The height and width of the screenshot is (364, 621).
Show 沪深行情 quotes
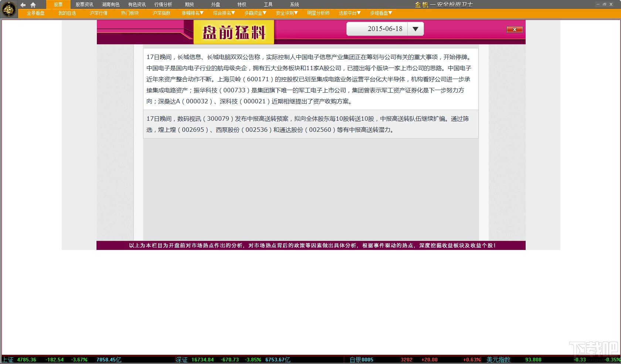(x=98, y=13)
